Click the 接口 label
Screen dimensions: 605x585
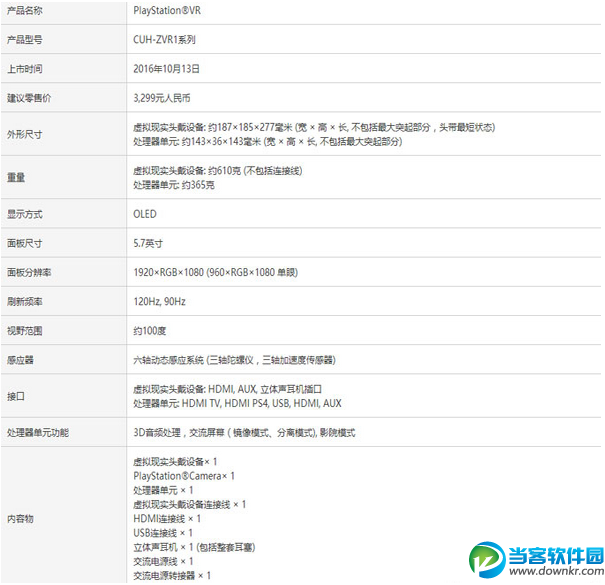tap(16, 396)
